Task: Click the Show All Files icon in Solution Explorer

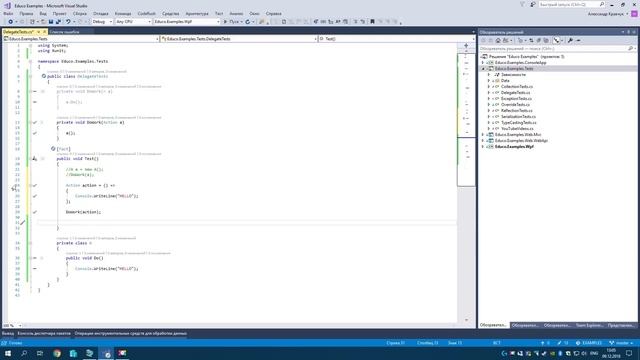Action: click(x=546, y=40)
